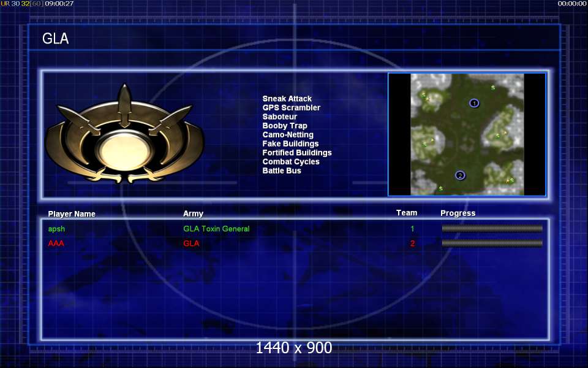Click the Progress column header

pos(458,213)
